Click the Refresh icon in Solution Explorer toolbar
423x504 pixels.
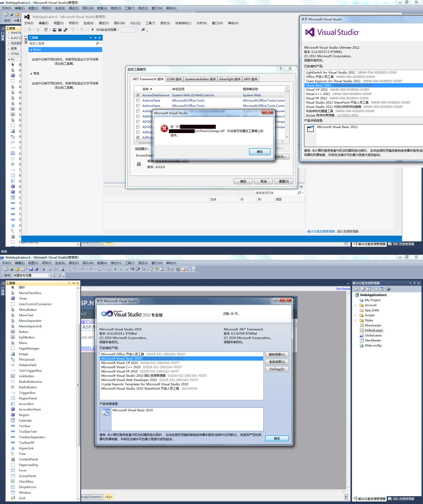coord(369,289)
